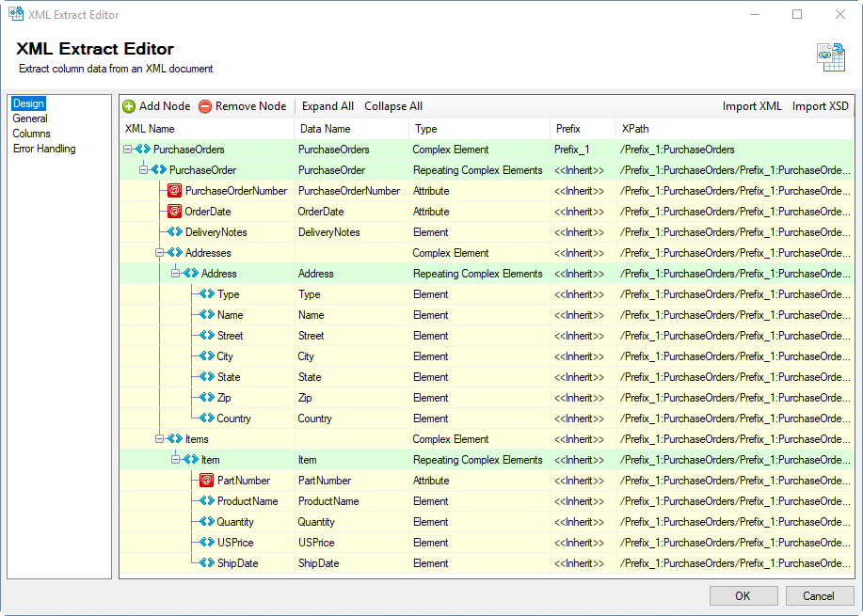The image size is (863, 616).
Task: Click the Items row's Complex Element cell
Action: click(x=479, y=439)
